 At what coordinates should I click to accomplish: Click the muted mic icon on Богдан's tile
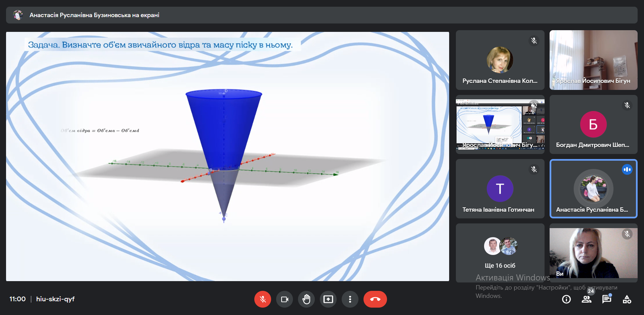pyautogui.click(x=627, y=105)
